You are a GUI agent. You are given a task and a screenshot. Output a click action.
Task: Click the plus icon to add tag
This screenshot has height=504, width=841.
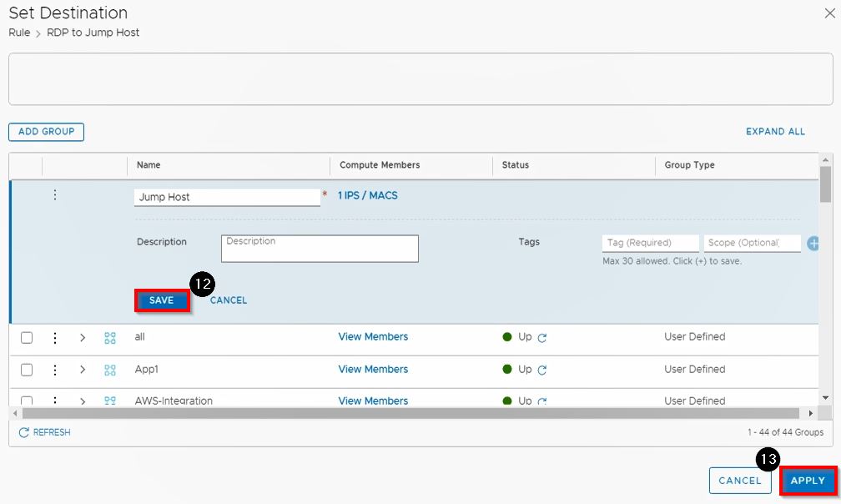point(813,243)
